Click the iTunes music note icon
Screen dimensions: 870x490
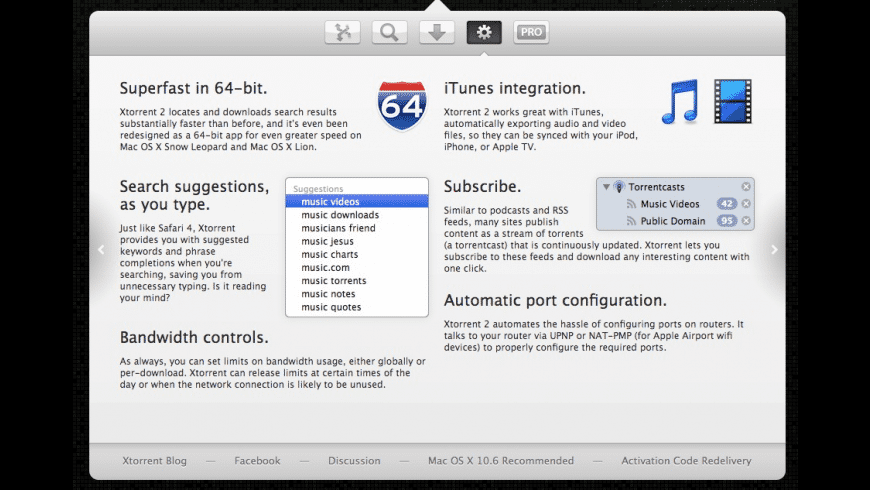pos(680,102)
